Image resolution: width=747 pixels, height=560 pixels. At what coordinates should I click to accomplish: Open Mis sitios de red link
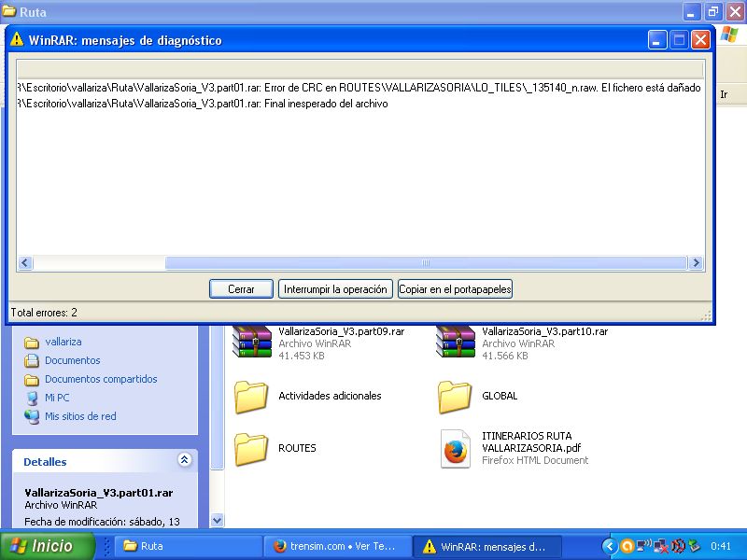(x=80, y=416)
